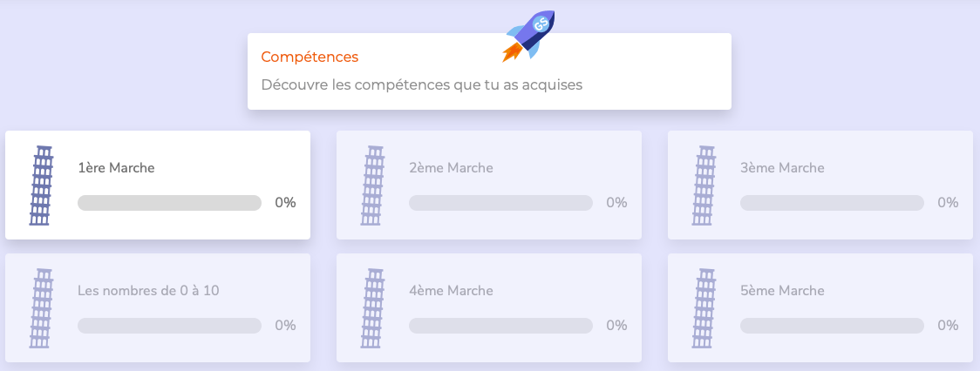Click the 4ème Marche progress bar
Screen dimensions: 980x371
(500, 326)
